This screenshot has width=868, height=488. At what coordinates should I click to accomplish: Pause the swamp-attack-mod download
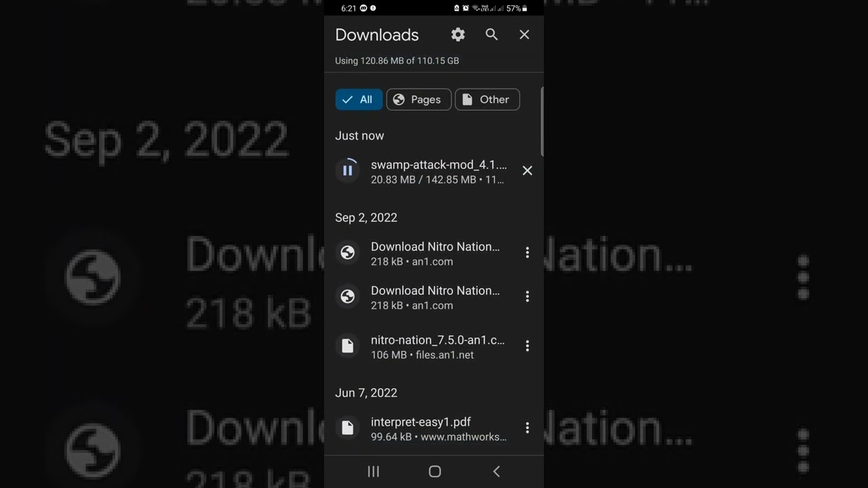(x=347, y=171)
